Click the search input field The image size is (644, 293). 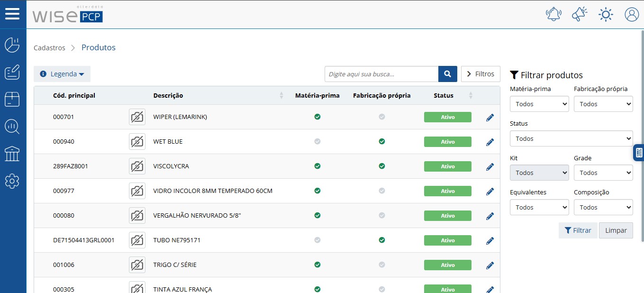click(x=381, y=74)
